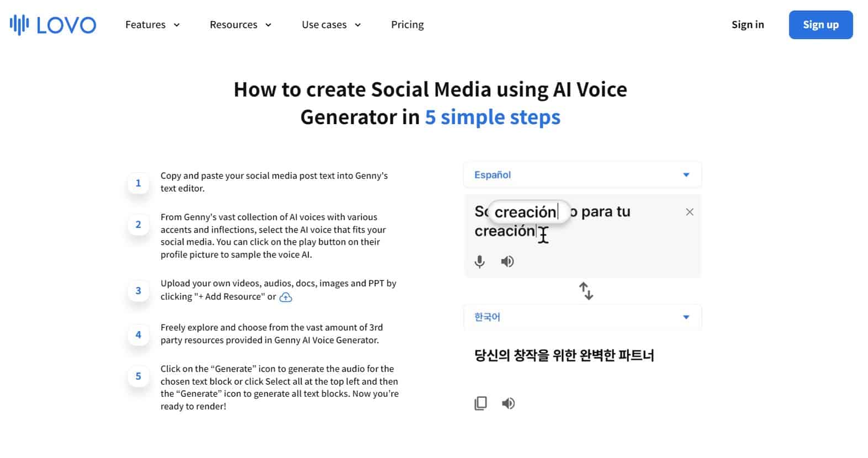Click the blue Sign up button
Image resolution: width=868 pixels, height=458 pixels.
tap(821, 25)
